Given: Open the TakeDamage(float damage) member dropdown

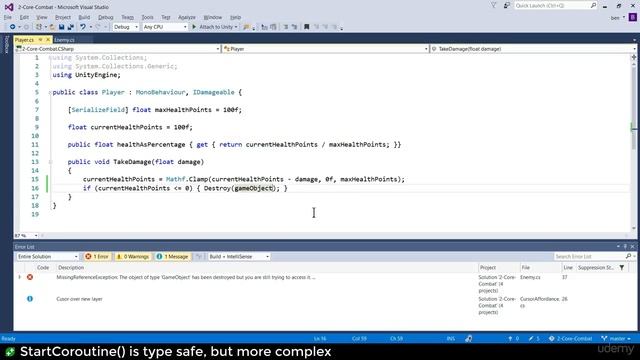Looking at the screenshot, I should point(533,49).
